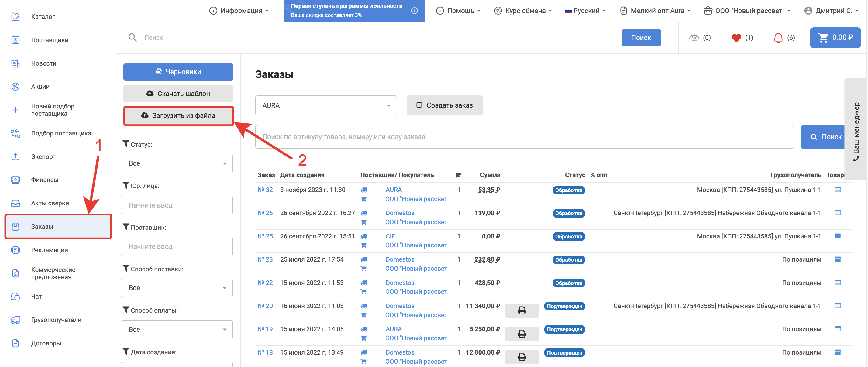Click the loyalty program info icon
This screenshot has height=367, width=868.
(x=415, y=11)
